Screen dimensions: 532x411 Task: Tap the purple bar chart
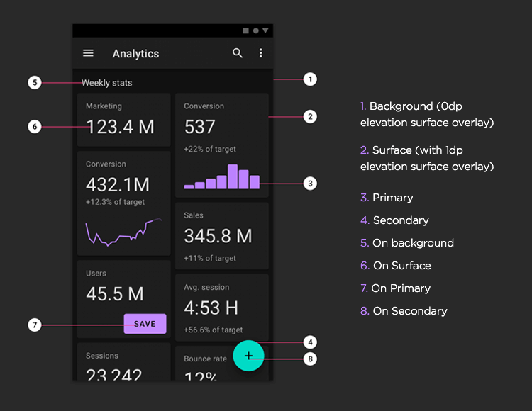pos(222,176)
